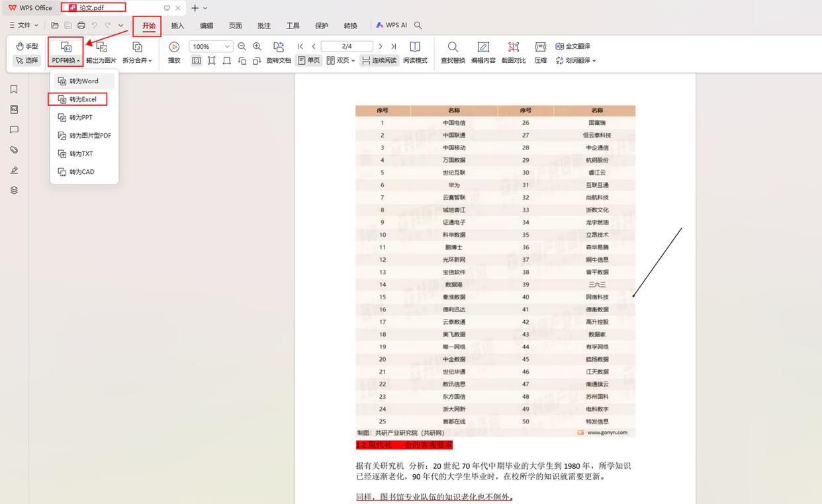Open the 文件 file menu
The image size is (822, 504).
23,25
